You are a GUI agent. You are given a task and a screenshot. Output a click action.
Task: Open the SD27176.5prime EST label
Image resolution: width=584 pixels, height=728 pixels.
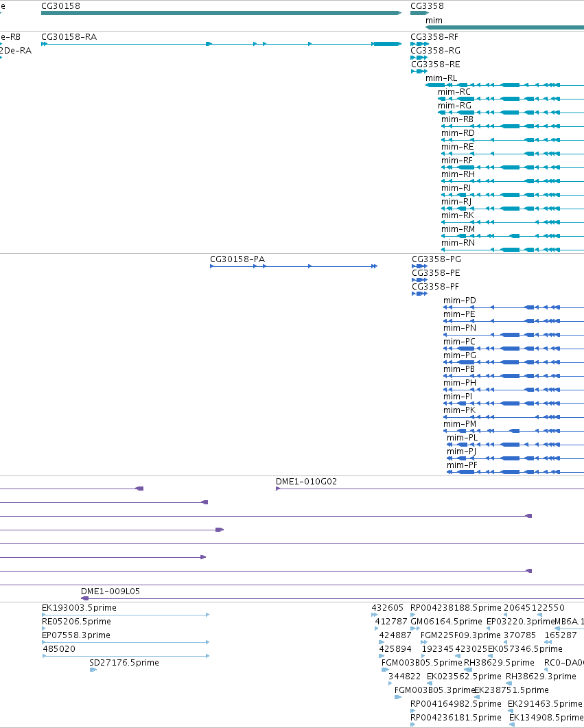[x=124, y=662]
